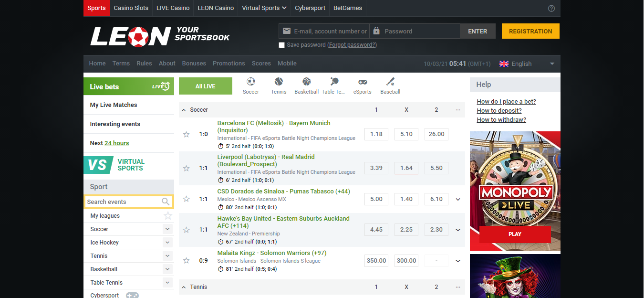
Task: Focus the E-mail account number field
Action: point(324,31)
